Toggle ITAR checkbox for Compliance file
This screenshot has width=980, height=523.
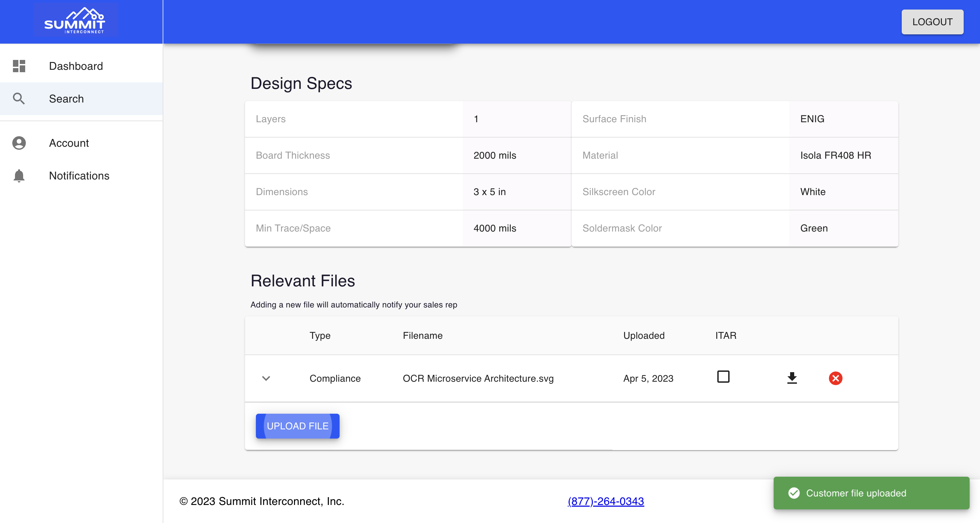(723, 377)
